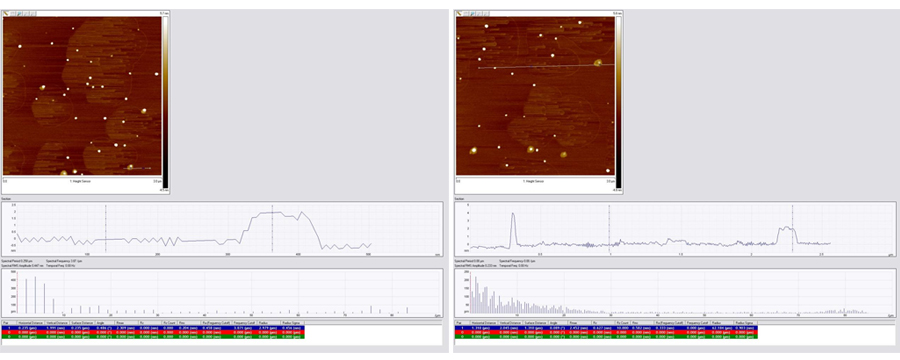Select the blue cursor pair row in left table
900x360 pixels.
153,327
